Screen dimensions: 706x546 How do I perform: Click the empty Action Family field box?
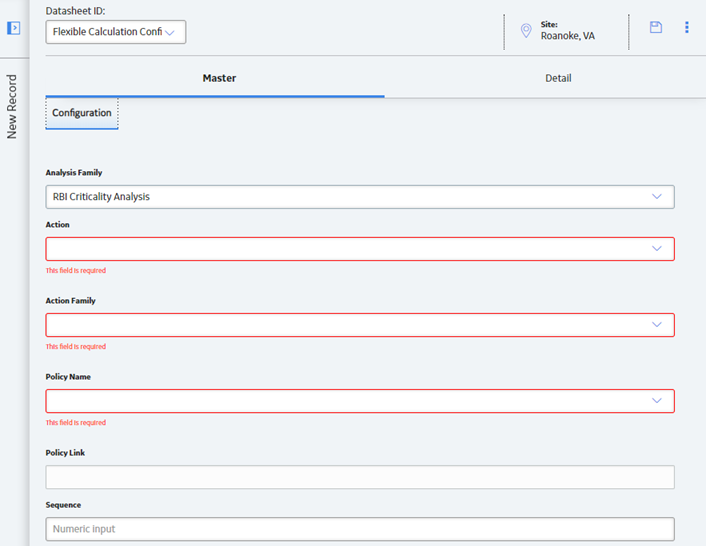coord(360,325)
